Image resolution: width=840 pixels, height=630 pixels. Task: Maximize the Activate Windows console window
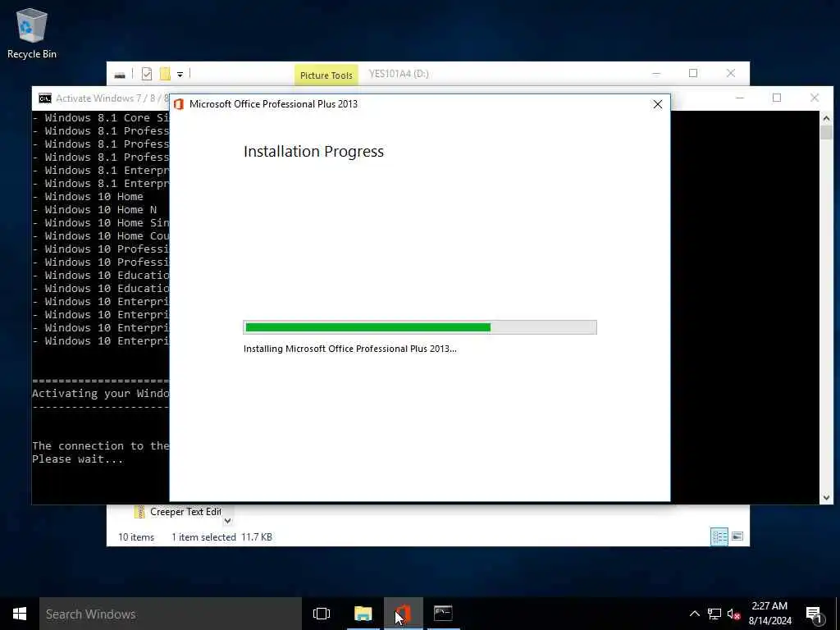pos(777,98)
